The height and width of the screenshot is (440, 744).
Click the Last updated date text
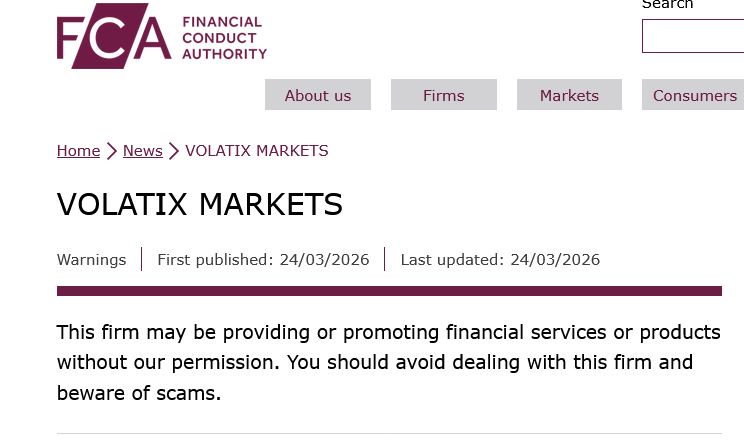tap(500, 260)
